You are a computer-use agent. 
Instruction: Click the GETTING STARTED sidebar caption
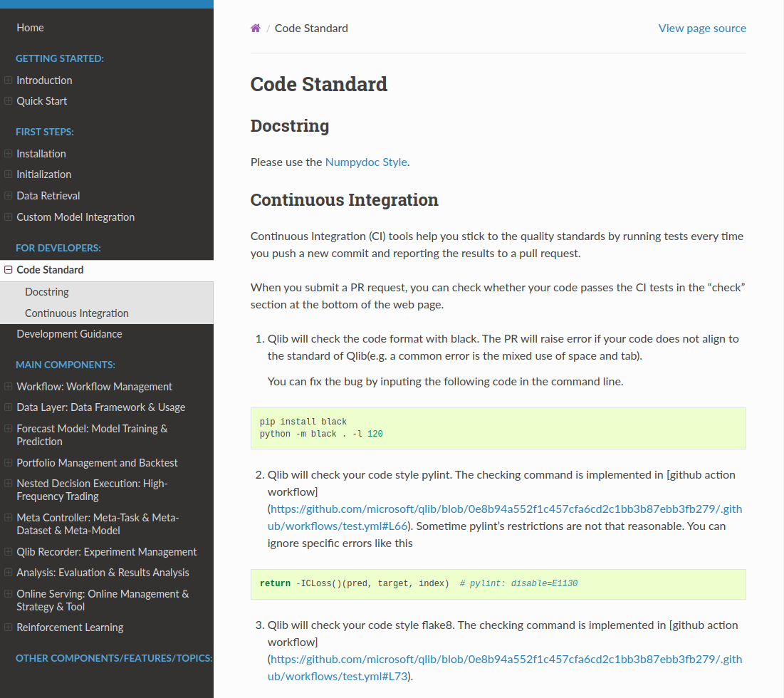[60, 58]
